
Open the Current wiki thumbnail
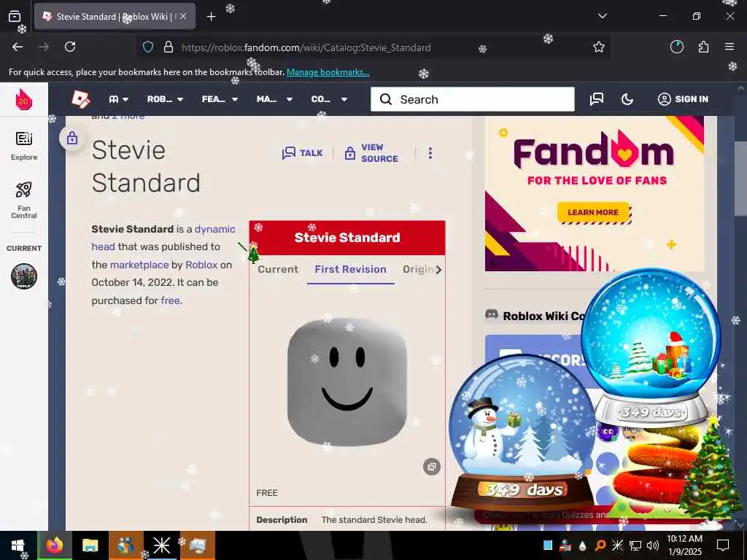click(x=24, y=276)
